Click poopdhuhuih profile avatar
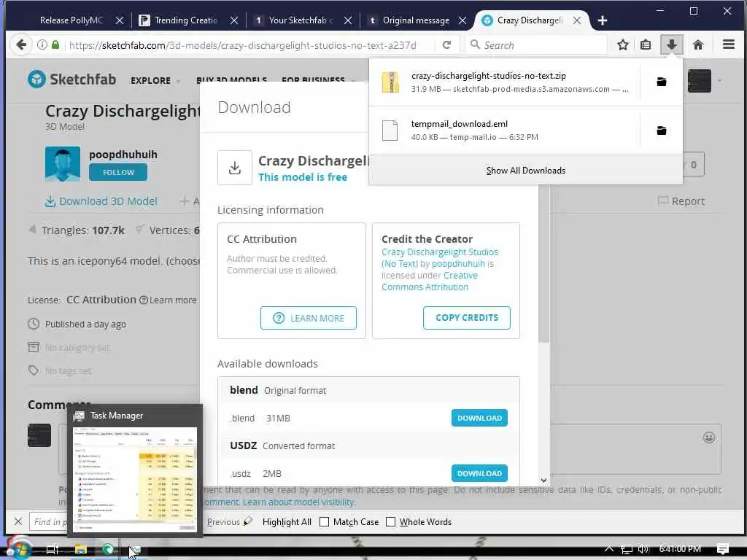This screenshot has height=560, width=747. pos(63,164)
